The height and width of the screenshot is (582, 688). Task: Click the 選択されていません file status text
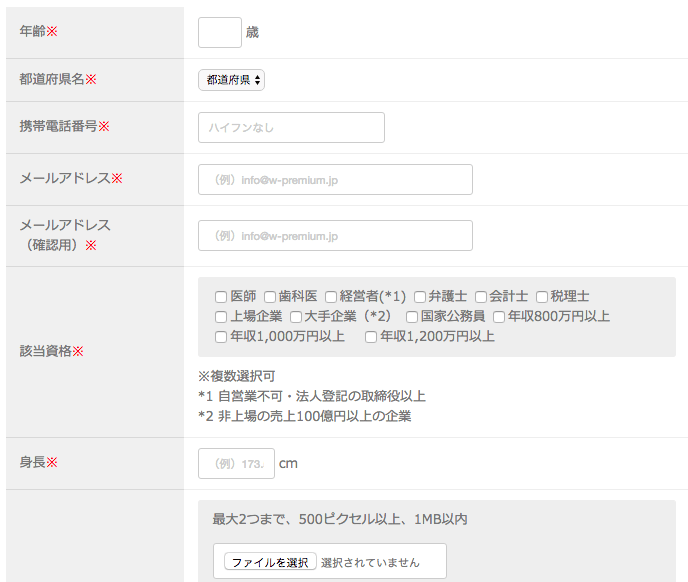pyautogui.click(x=370, y=563)
